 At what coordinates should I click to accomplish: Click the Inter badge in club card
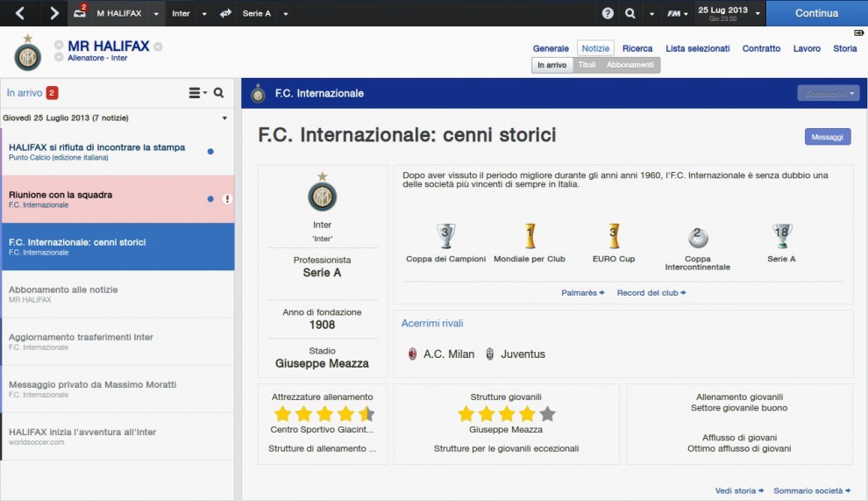322,192
